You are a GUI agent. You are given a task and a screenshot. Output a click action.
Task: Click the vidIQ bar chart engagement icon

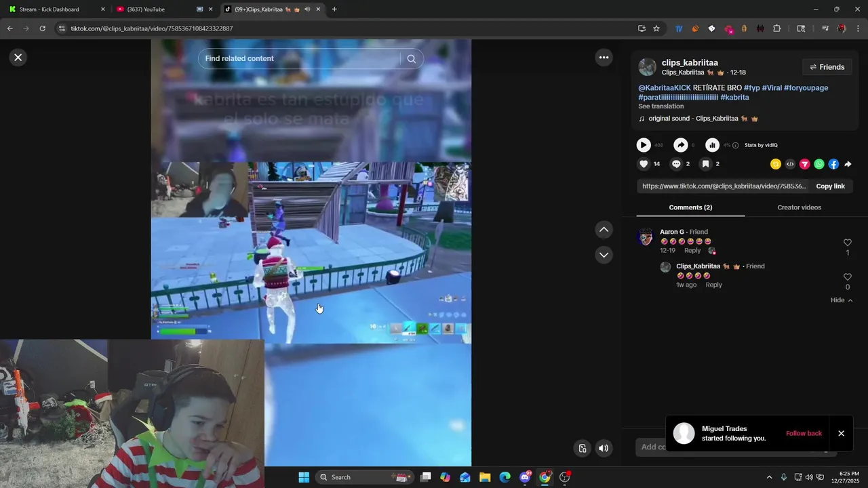(712, 145)
